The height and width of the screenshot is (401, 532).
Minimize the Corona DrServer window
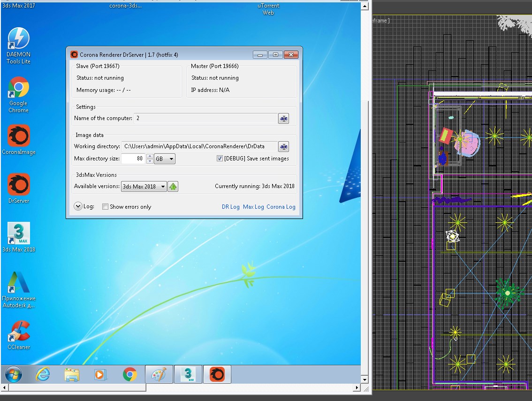pos(260,55)
